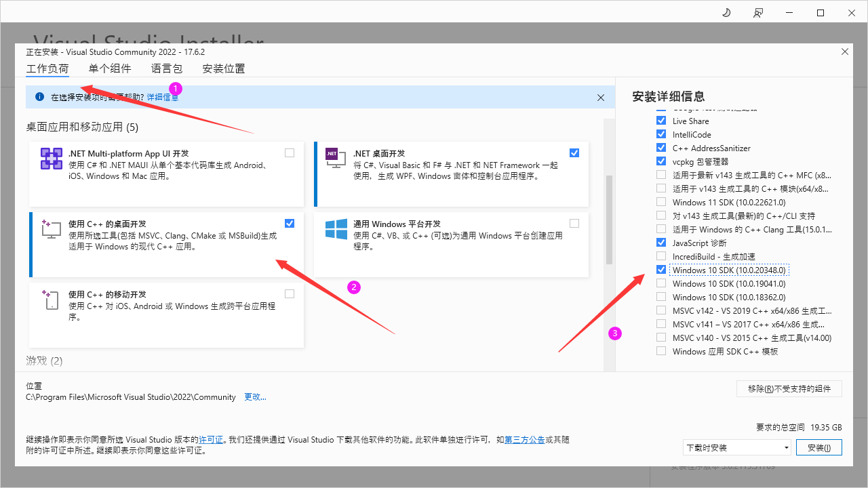Click the feedback icon in the title bar
Viewport: 868px width, 488px height.
click(x=758, y=13)
